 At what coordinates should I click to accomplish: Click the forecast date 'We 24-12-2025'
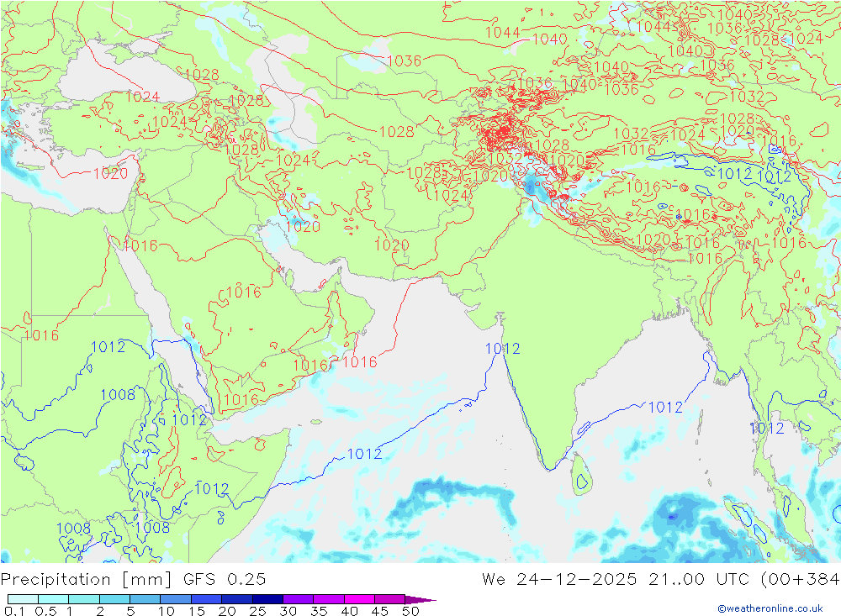tap(559, 579)
